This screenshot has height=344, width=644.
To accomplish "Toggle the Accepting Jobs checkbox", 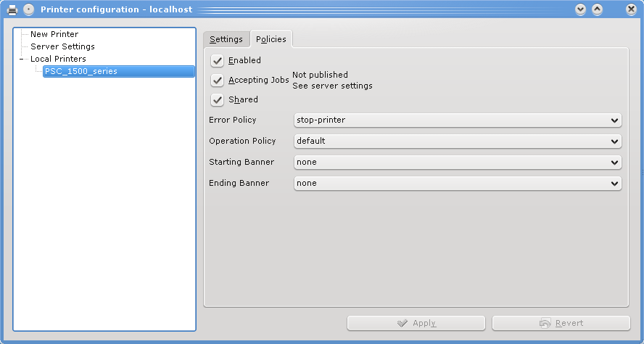I will pyautogui.click(x=218, y=80).
